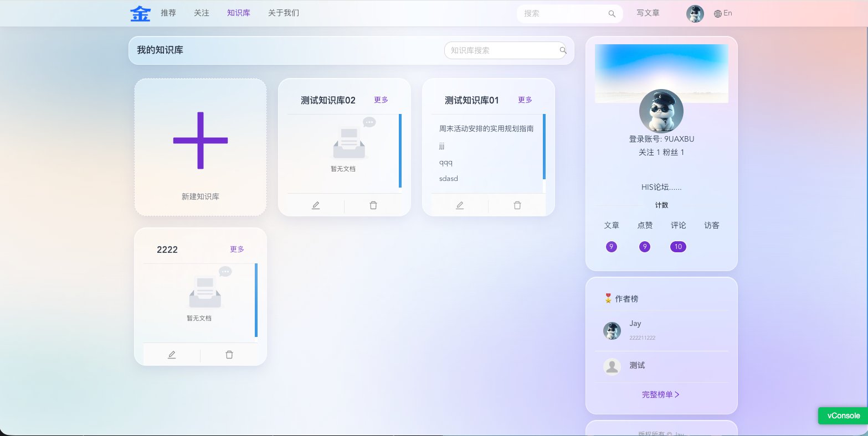Image resolution: width=868 pixels, height=436 pixels.
Task: Open document sdasd in 测试知识库01
Action: point(449,179)
